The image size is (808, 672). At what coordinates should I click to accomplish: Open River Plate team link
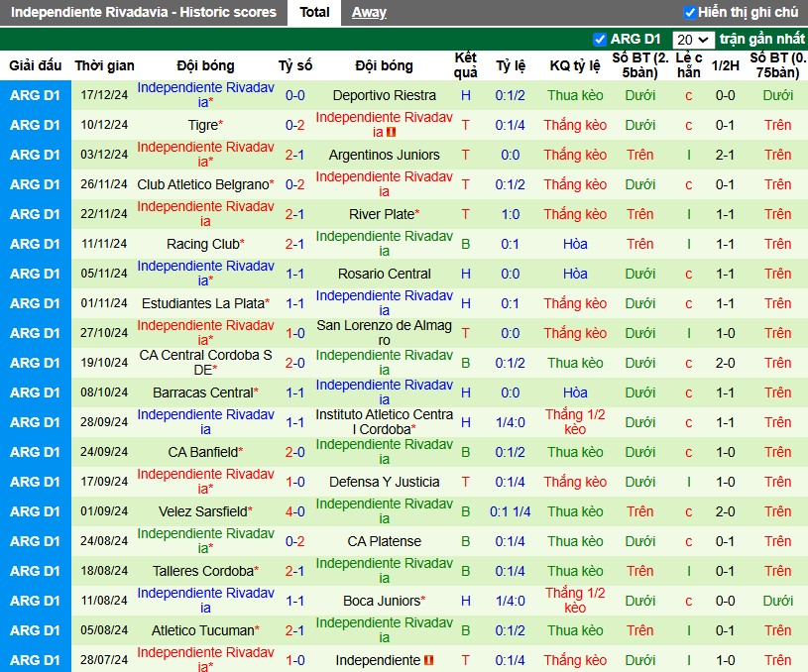pos(382,214)
